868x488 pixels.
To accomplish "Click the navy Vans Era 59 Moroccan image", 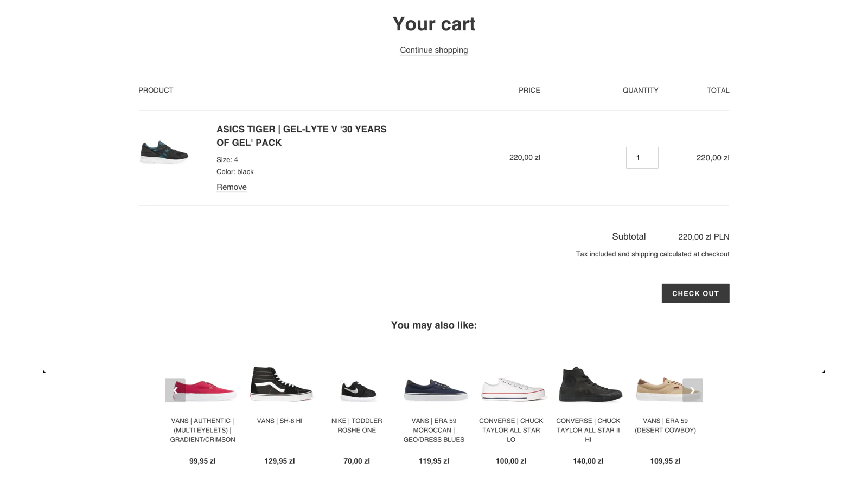I will coord(434,389).
